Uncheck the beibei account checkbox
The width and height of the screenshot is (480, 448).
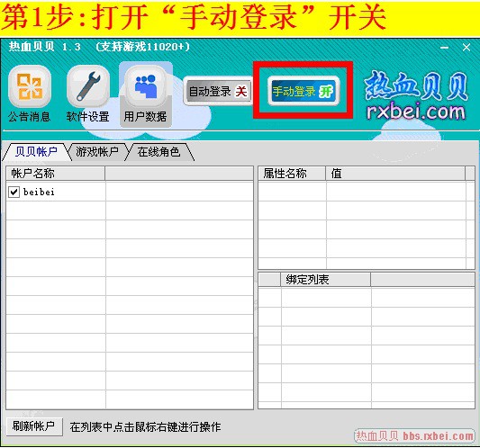(x=14, y=192)
